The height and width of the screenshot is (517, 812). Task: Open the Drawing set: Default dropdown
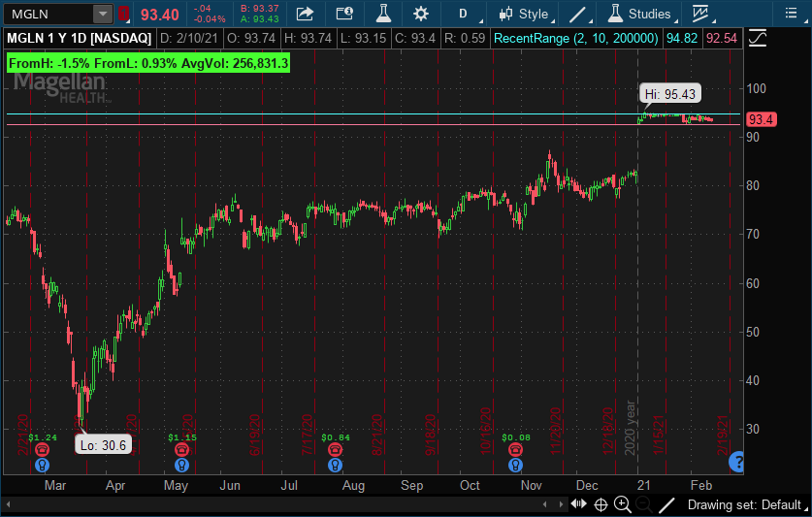click(x=747, y=504)
